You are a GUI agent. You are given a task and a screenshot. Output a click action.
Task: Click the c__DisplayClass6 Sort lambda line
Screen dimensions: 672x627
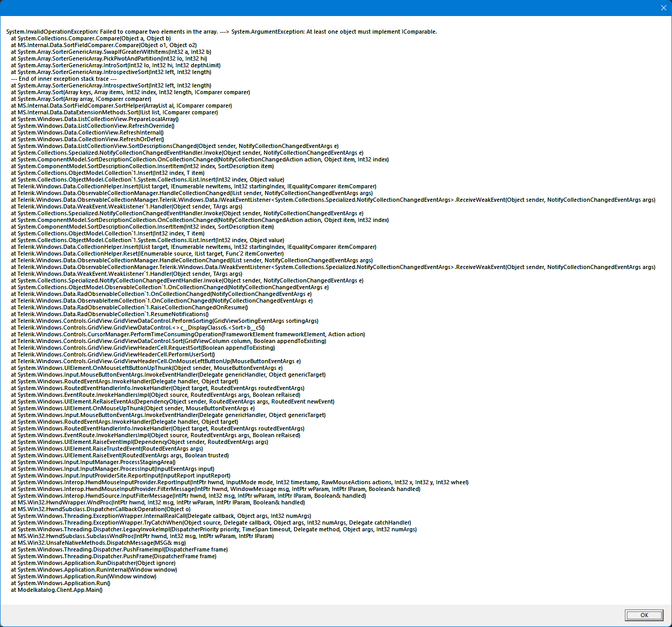(x=138, y=327)
